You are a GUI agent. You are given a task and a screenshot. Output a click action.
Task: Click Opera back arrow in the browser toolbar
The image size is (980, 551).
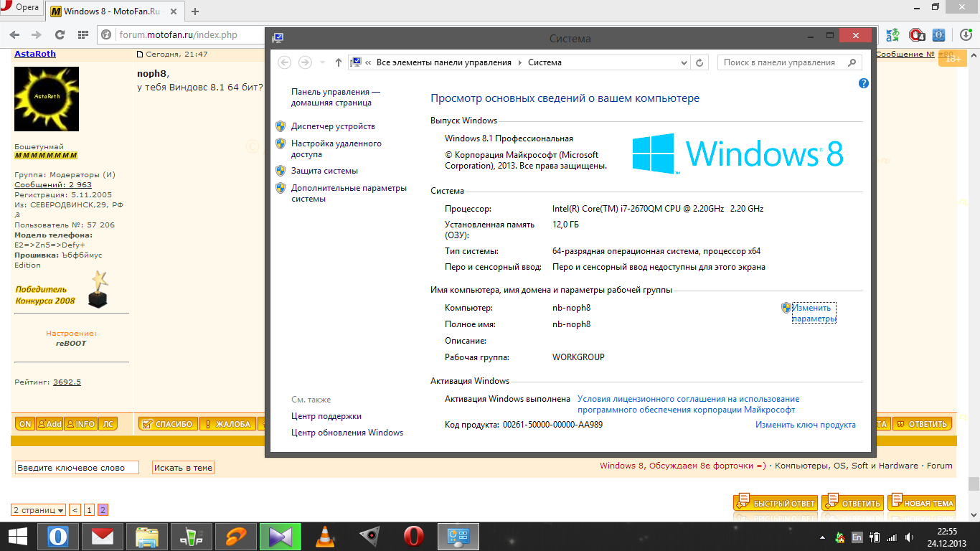tap(14, 34)
